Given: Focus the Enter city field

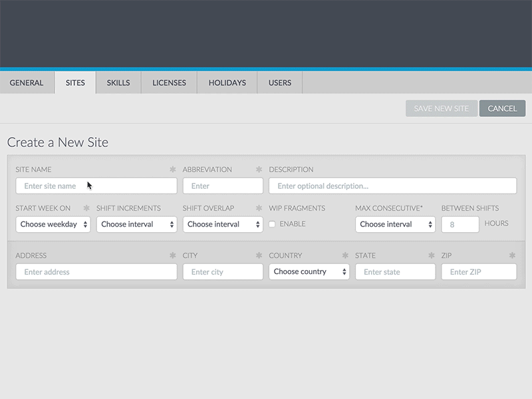Looking at the screenshot, I should click(x=223, y=272).
